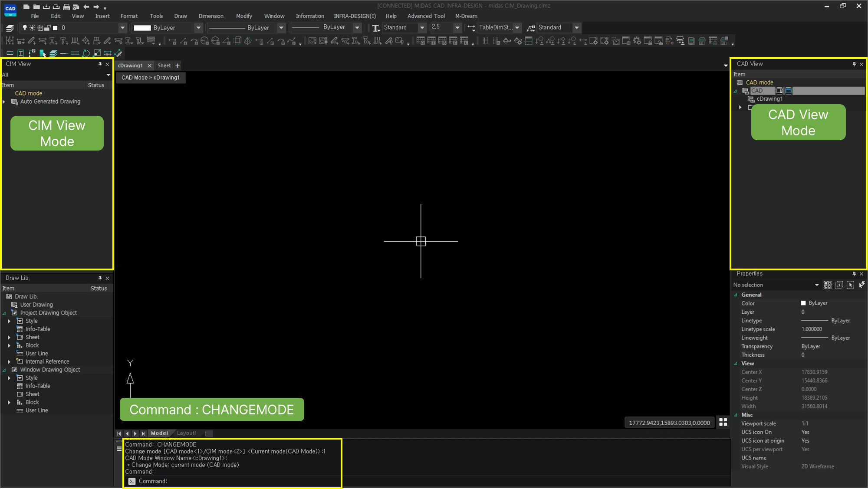
Task: Click the grid layout icon near coordinates
Action: [723, 422]
